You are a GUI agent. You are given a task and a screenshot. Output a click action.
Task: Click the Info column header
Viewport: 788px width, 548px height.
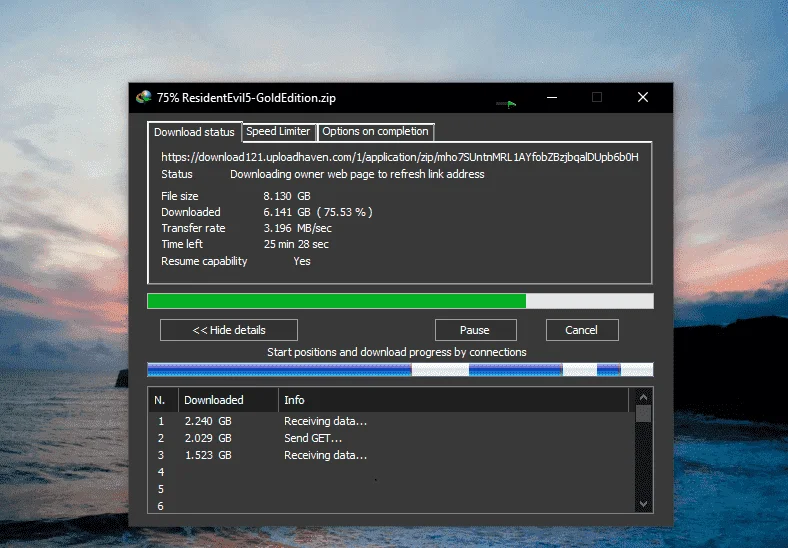(453, 400)
